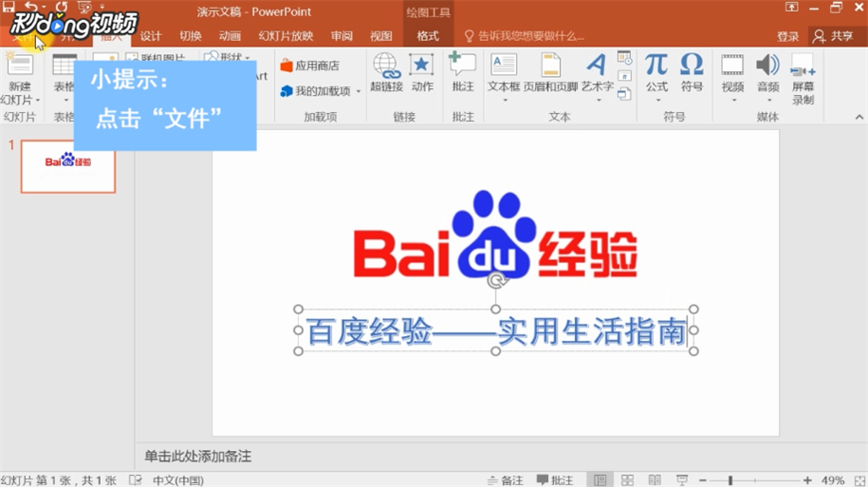Insert Audio (音频)
The width and height of the screenshot is (868, 487).
767,72
